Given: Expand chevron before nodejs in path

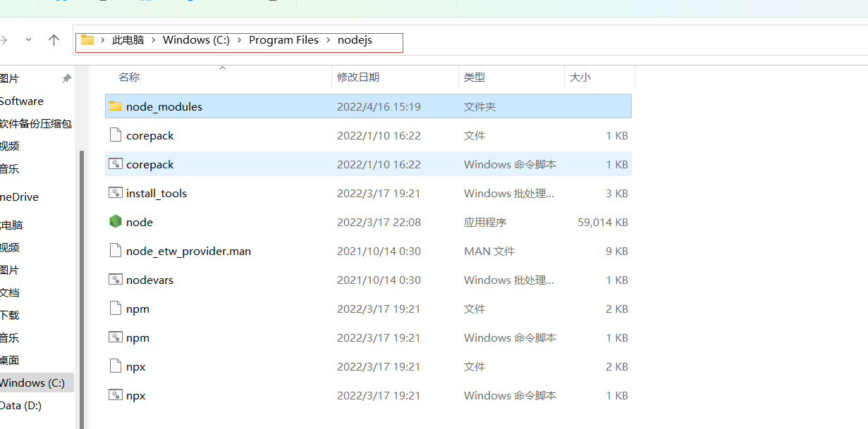Looking at the screenshot, I should pyautogui.click(x=329, y=40).
